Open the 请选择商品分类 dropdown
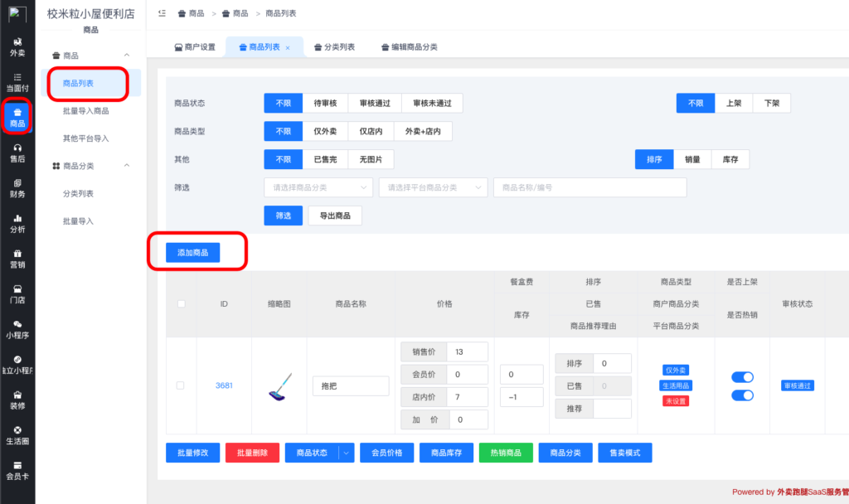Screen dimensions: 849x504 (318, 187)
